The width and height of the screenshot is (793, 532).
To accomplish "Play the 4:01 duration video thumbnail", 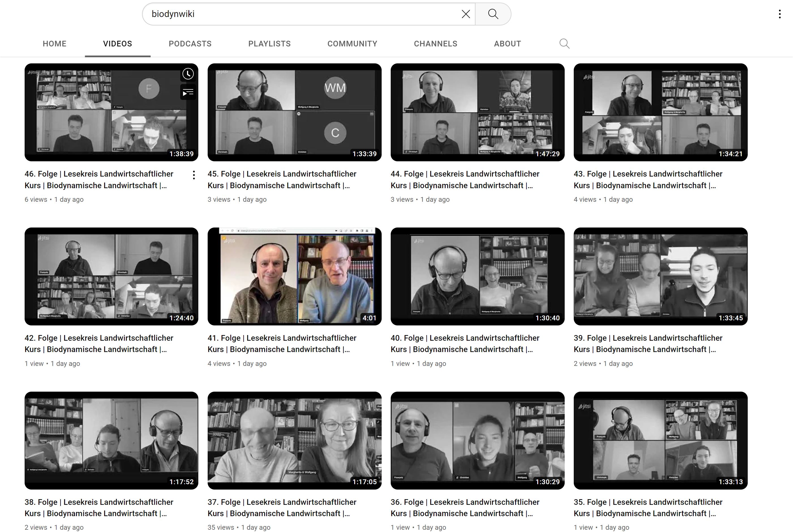I will [294, 276].
